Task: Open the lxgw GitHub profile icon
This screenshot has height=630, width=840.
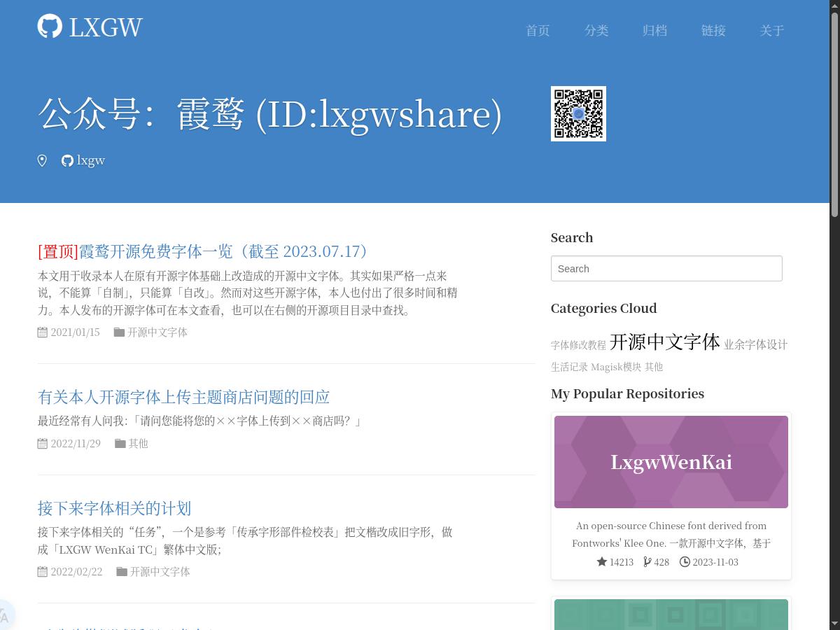Action: (67, 160)
